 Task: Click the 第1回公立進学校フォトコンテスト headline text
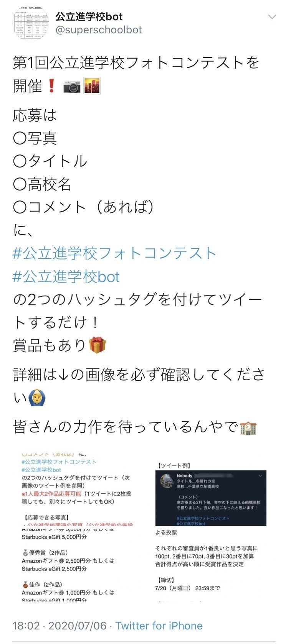pos(136,63)
